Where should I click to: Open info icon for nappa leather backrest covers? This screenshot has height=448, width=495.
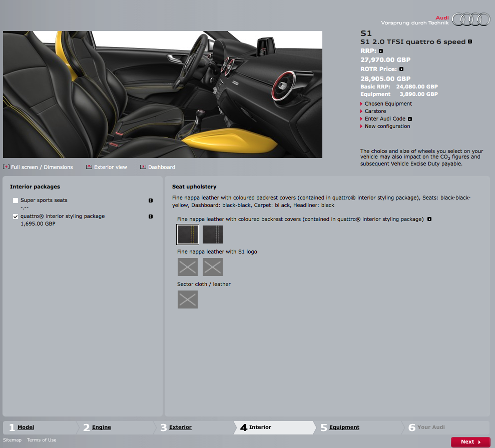tap(429, 219)
